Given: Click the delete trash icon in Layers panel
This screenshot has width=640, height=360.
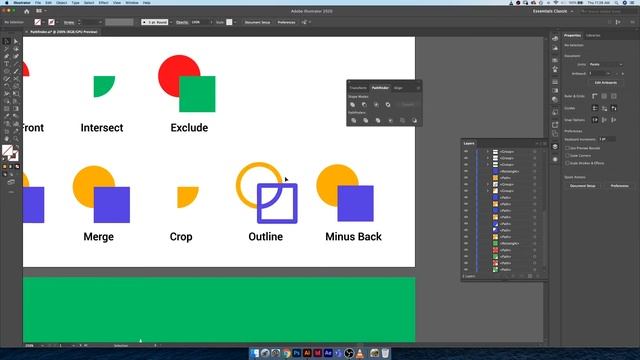Looking at the screenshot, I should [x=538, y=276].
